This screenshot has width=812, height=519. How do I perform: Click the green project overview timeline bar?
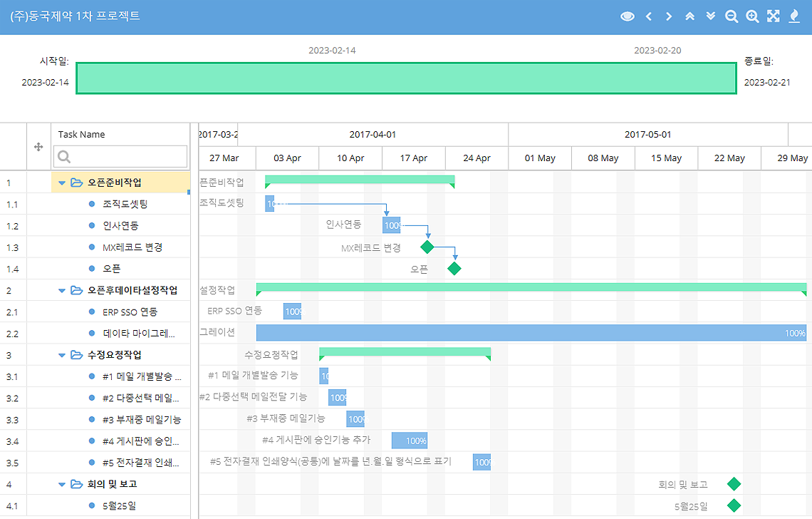pyautogui.click(x=406, y=78)
